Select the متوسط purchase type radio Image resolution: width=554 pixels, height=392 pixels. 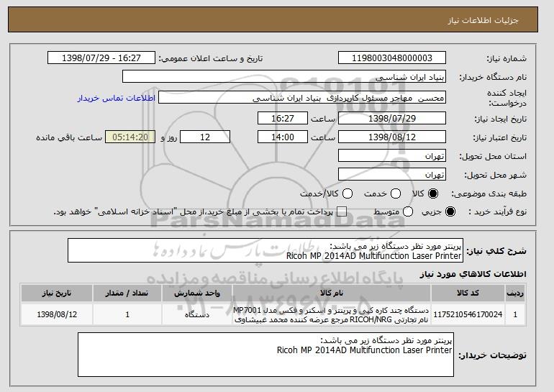[408, 211]
